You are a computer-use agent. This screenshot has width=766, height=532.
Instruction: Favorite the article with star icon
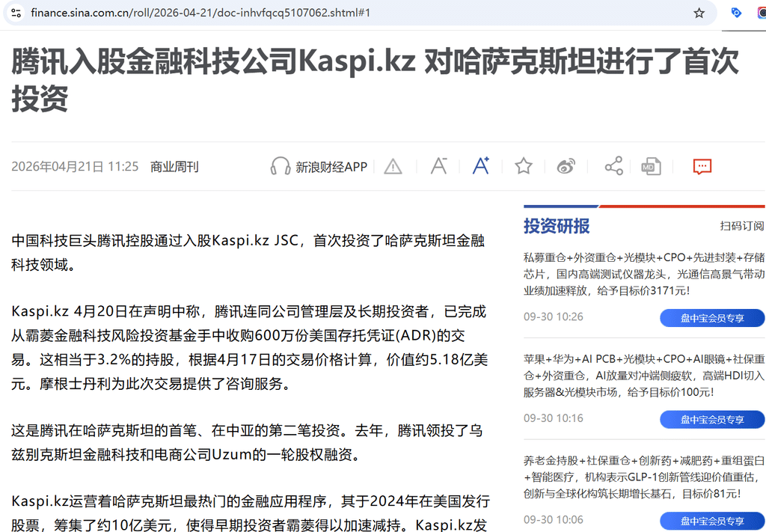[523, 166]
